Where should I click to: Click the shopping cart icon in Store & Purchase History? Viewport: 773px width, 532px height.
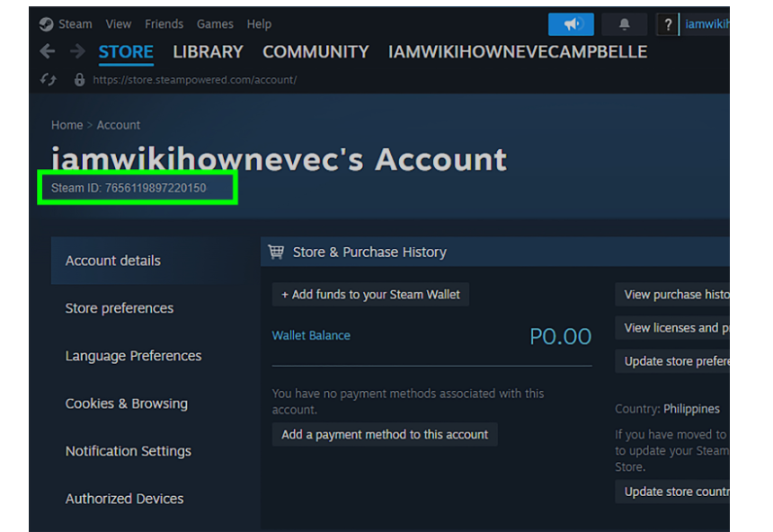click(276, 253)
